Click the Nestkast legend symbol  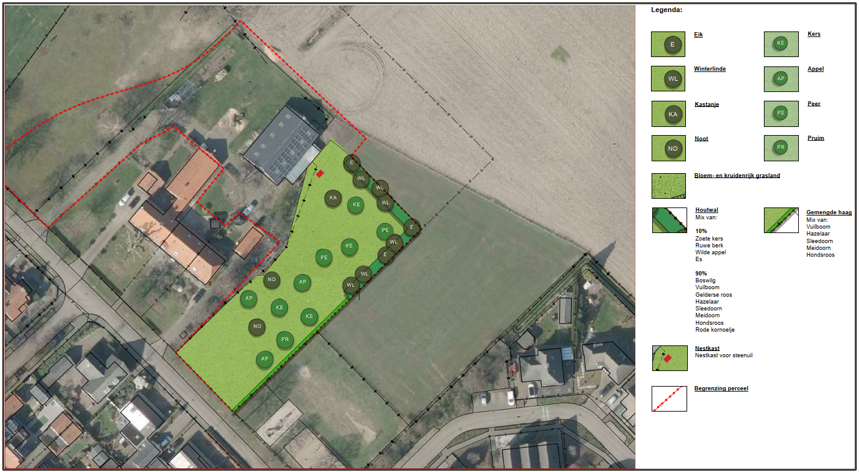click(x=669, y=358)
